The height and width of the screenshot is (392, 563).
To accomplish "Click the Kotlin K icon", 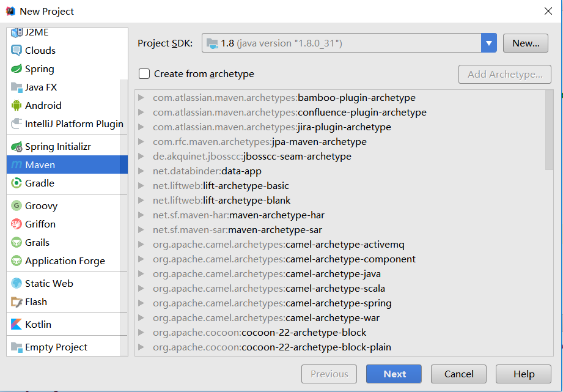I will [17, 325].
